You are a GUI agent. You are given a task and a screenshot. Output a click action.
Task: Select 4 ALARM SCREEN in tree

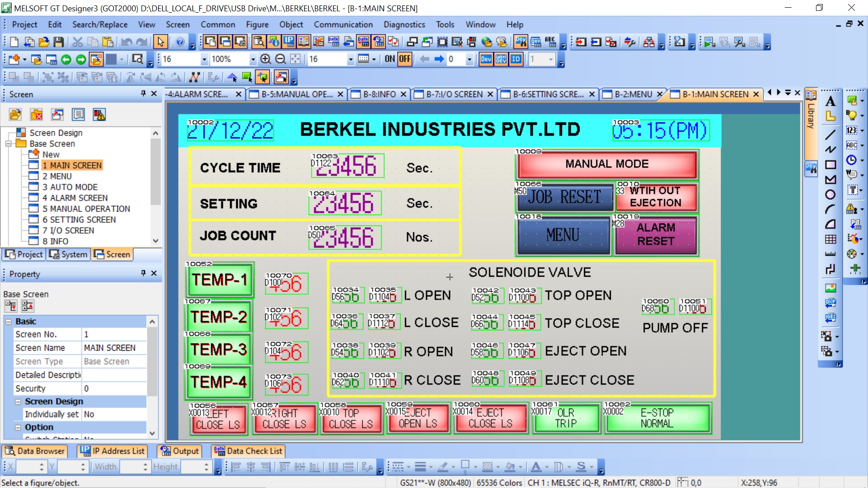[x=75, y=198]
